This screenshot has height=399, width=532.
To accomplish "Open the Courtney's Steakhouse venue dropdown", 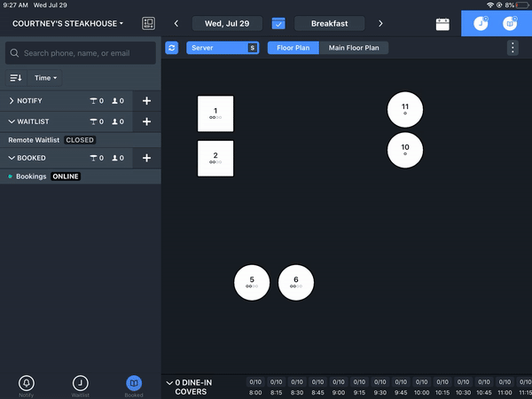I will click(x=68, y=23).
